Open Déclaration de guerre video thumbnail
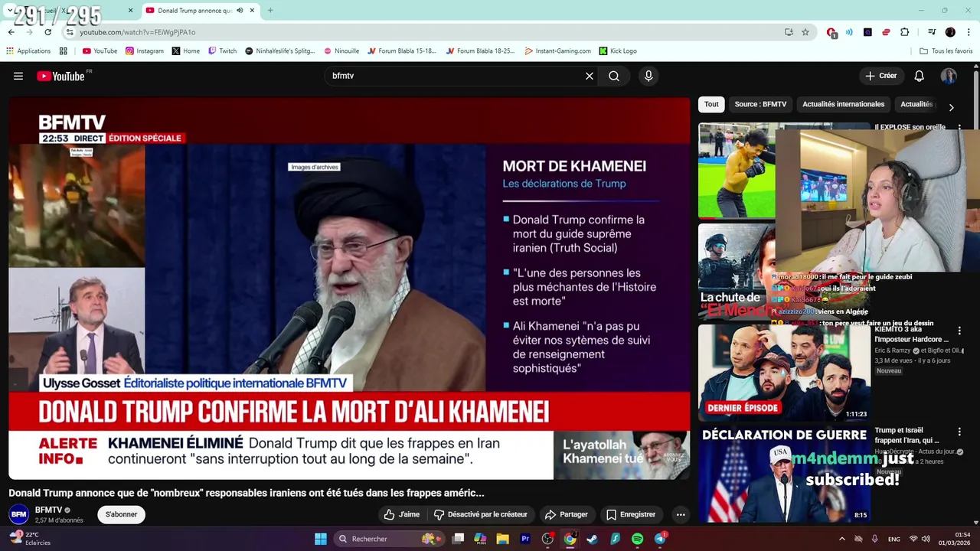This screenshot has height=551, width=980. tap(784, 474)
